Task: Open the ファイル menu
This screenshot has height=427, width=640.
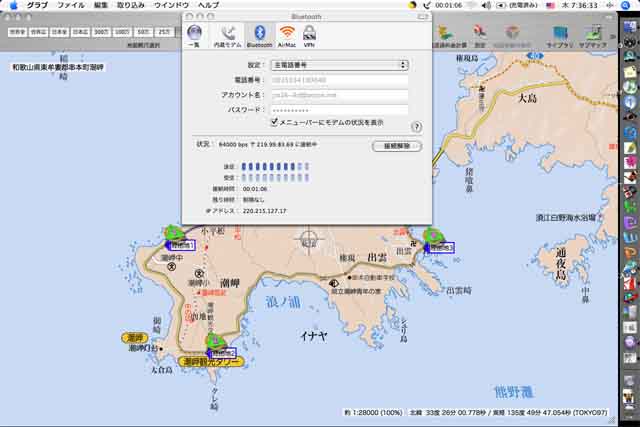Action: [x=71, y=5]
